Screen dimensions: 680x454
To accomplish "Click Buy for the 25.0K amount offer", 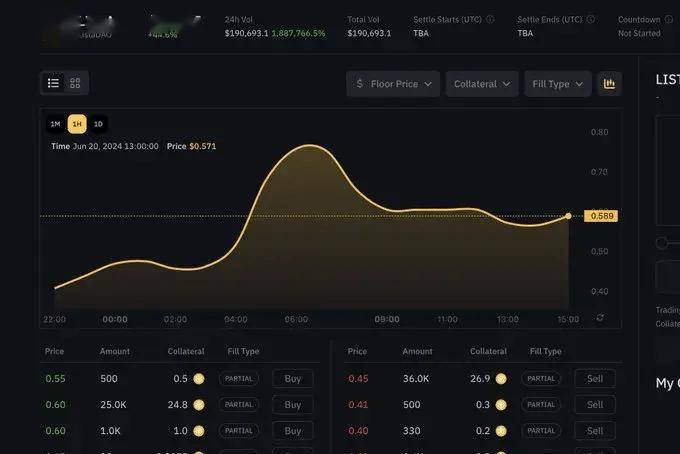I will coord(293,405).
